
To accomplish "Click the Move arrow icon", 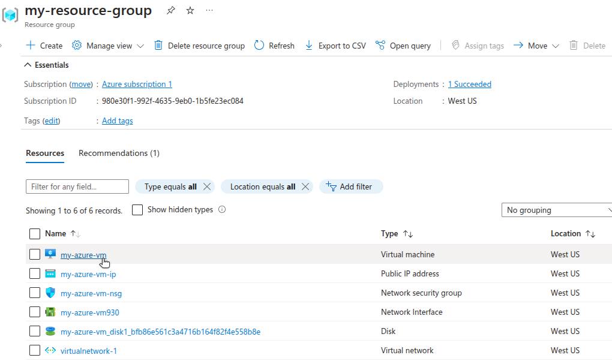I will coord(518,45).
